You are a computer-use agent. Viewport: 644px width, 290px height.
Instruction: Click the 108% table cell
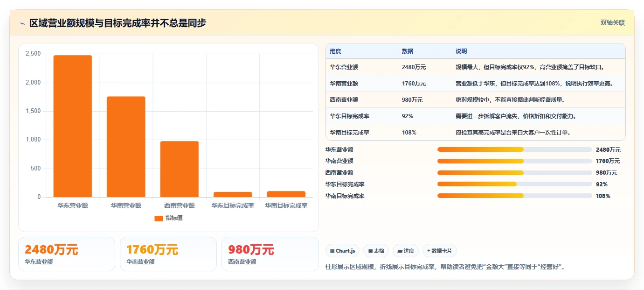pos(409,133)
